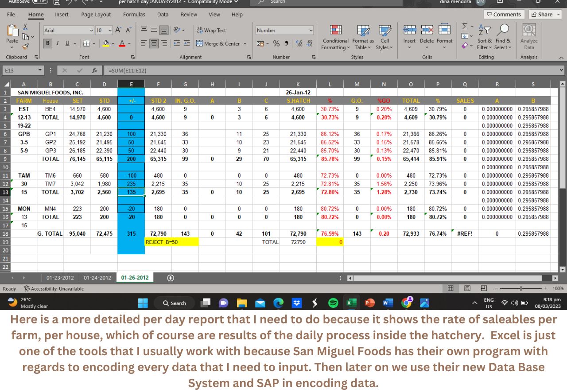567x392 pixels.
Task: Open Sort & Filter options
Action: point(485,37)
